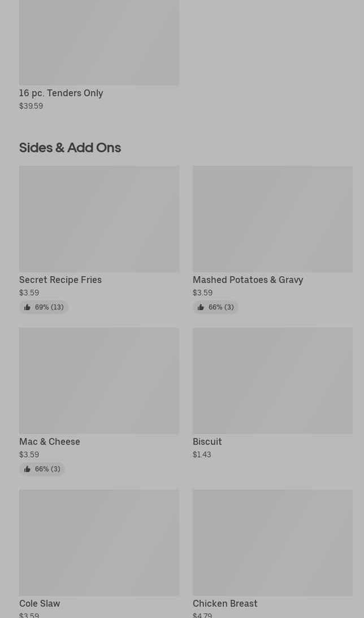364x618 pixels.
Task: Click the Cole Slaw photo
Action: coord(99,543)
